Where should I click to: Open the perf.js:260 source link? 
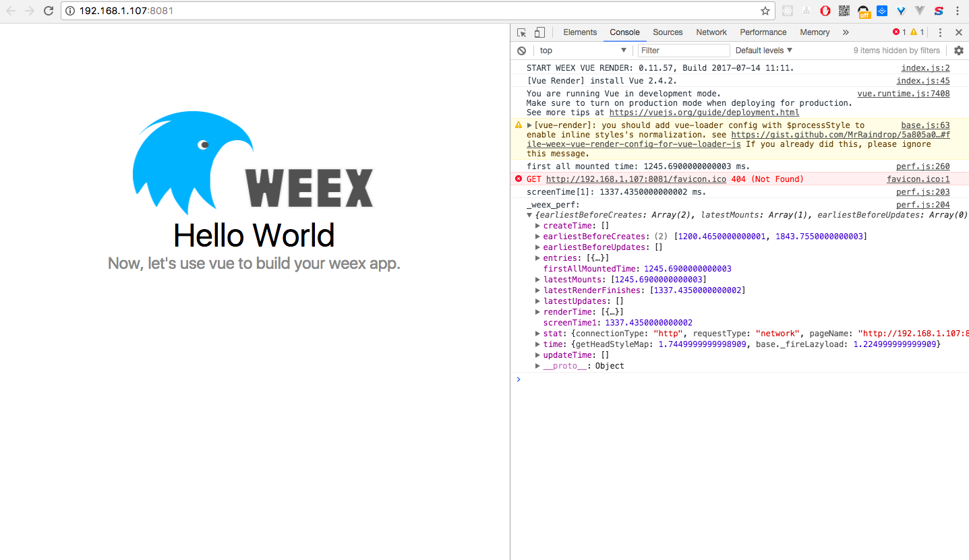[922, 166]
